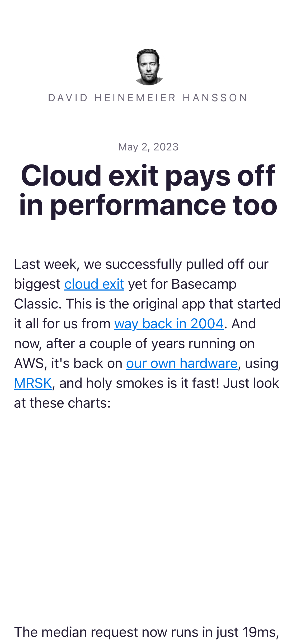
Task: Click the phrase "successfully pulled off our"
Action: [x=187, y=264]
